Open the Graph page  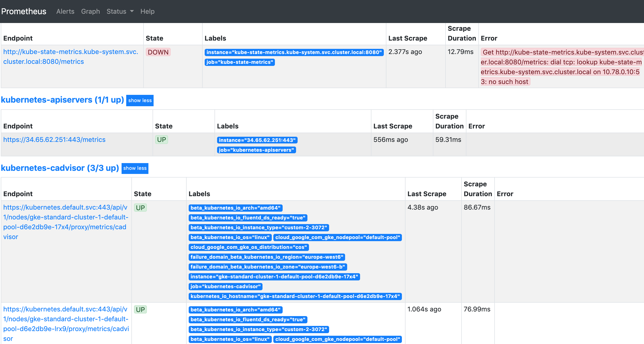pyautogui.click(x=90, y=11)
